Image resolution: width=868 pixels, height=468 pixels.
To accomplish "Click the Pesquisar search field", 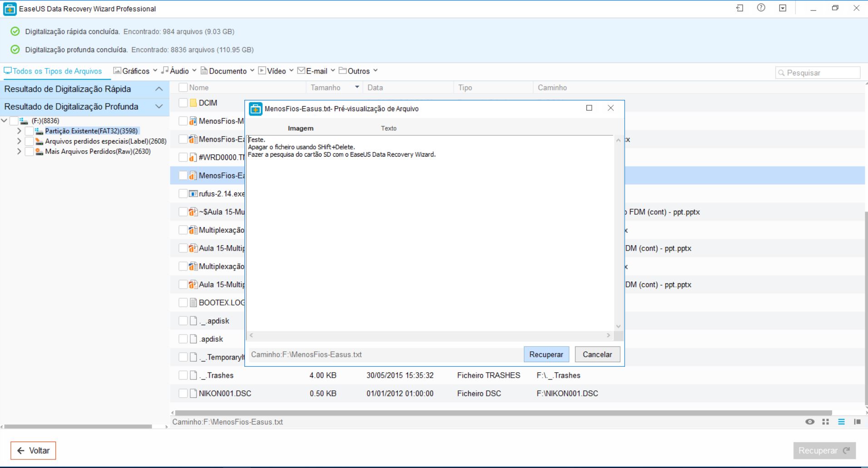I will click(818, 73).
